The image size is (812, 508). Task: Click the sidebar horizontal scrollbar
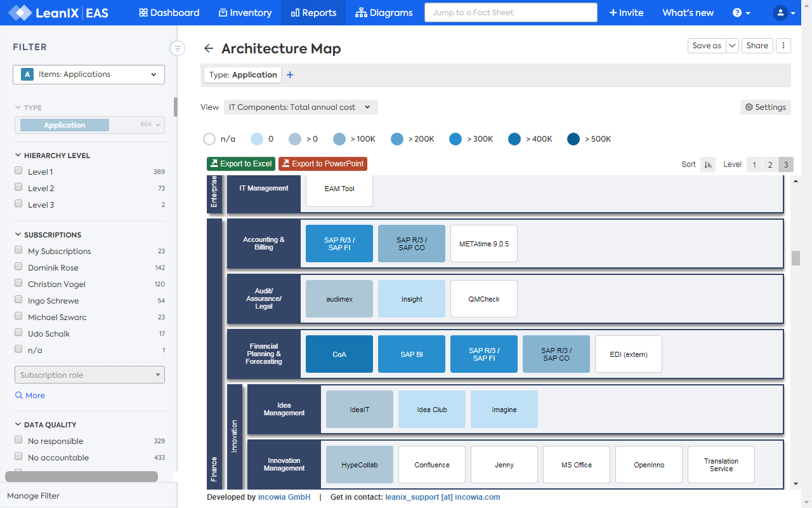81,476
